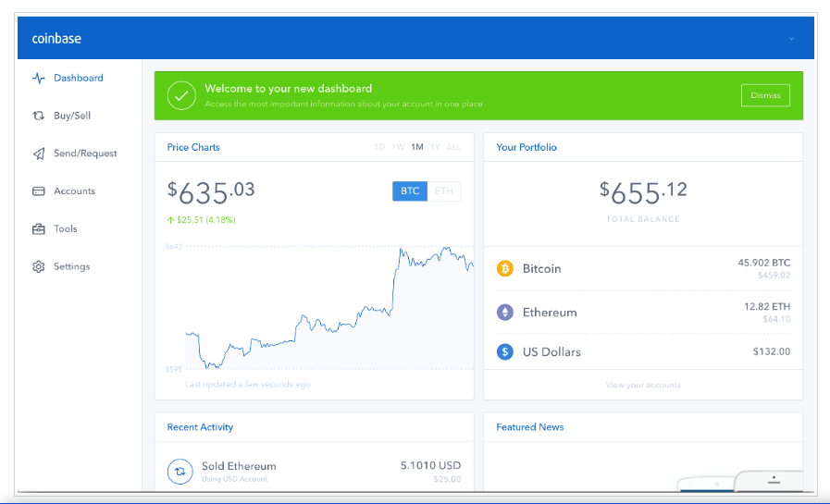Click the Buy/Sell arrows icon
The width and height of the screenshot is (830, 504).
pos(39,117)
